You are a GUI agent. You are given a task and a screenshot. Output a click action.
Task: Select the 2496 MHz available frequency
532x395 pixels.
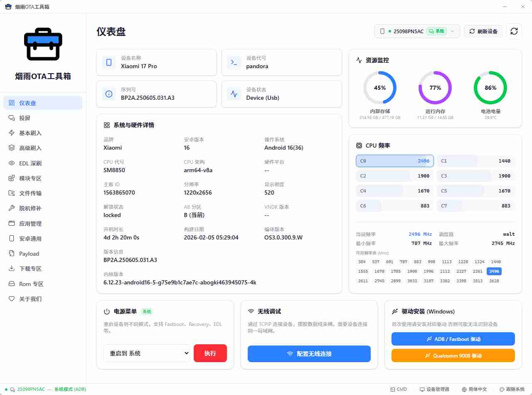click(x=494, y=271)
